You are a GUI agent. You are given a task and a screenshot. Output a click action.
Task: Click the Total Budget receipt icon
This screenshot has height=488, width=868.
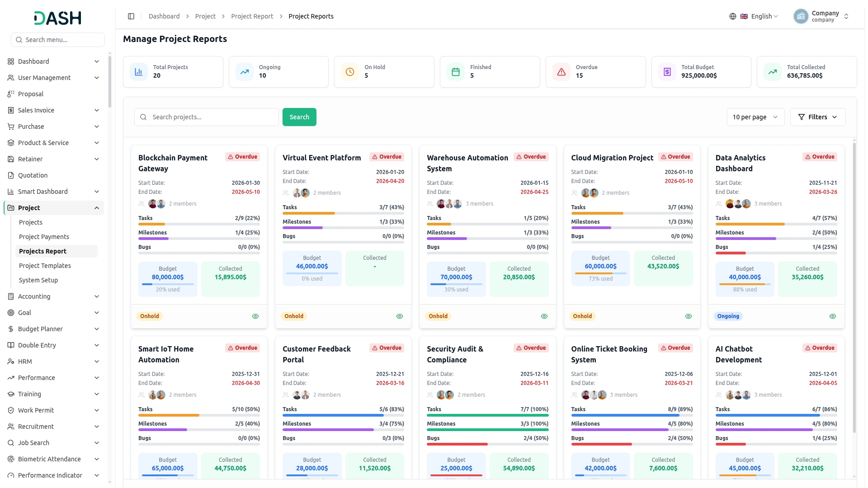[667, 72]
